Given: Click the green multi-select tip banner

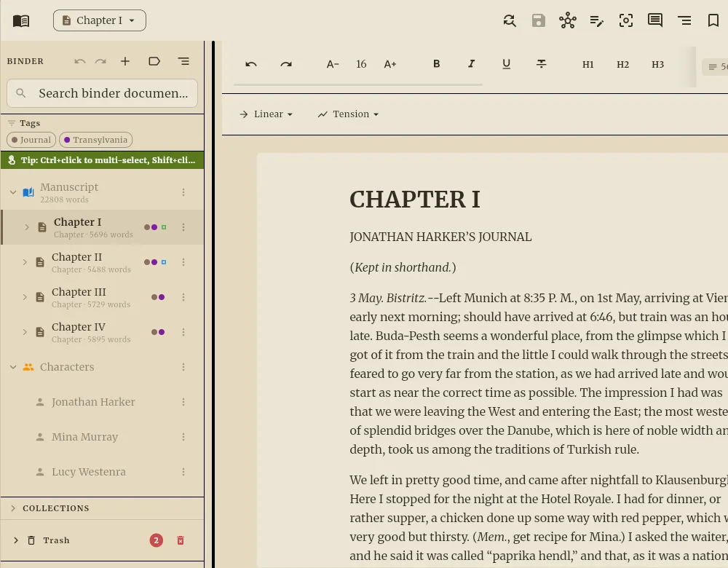Looking at the screenshot, I should pyautogui.click(x=102, y=160).
